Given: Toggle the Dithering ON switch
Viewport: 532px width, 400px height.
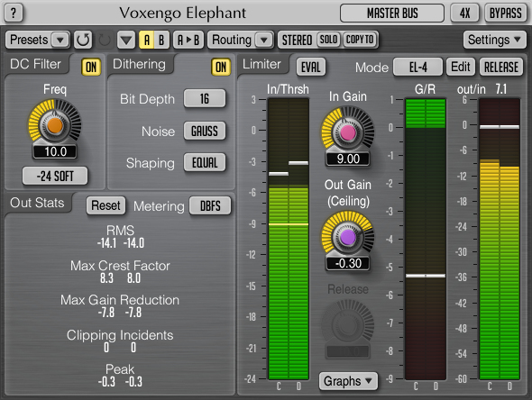Looking at the screenshot, I should pos(221,67).
